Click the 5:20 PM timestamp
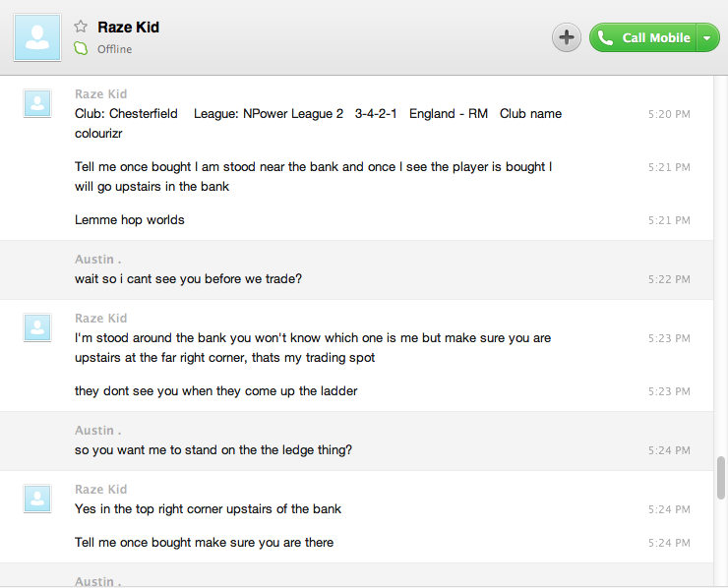The width and height of the screenshot is (728, 588). tap(669, 114)
